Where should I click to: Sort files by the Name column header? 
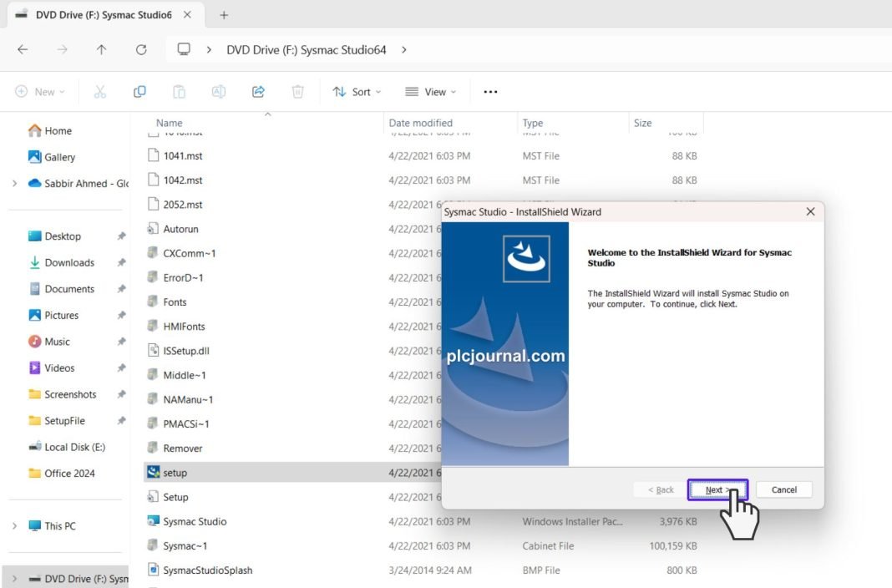click(169, 123)
